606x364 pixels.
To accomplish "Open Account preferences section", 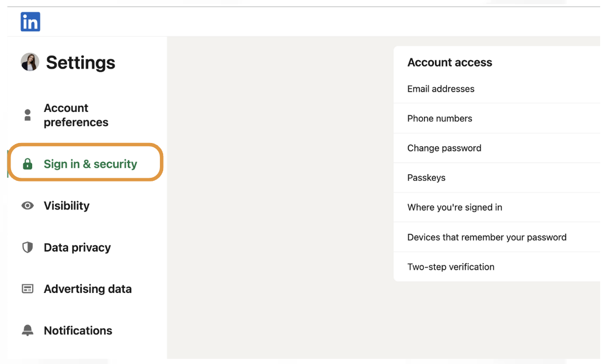I will pyautogui.click(x=76, y=115).
